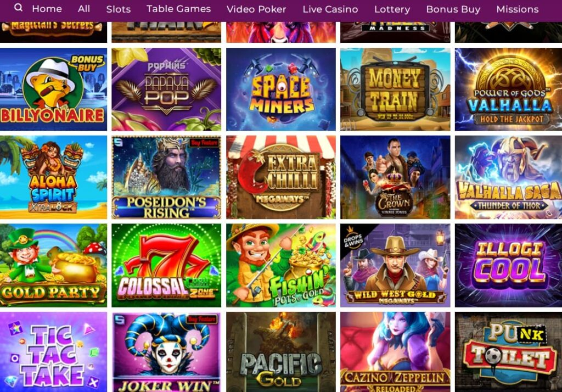Open the Home menu item
This screenshot has height=392, width=562.
tap(47, 9)
